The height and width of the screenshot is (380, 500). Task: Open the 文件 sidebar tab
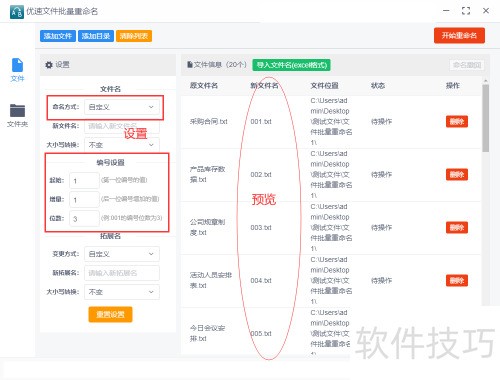17,69
